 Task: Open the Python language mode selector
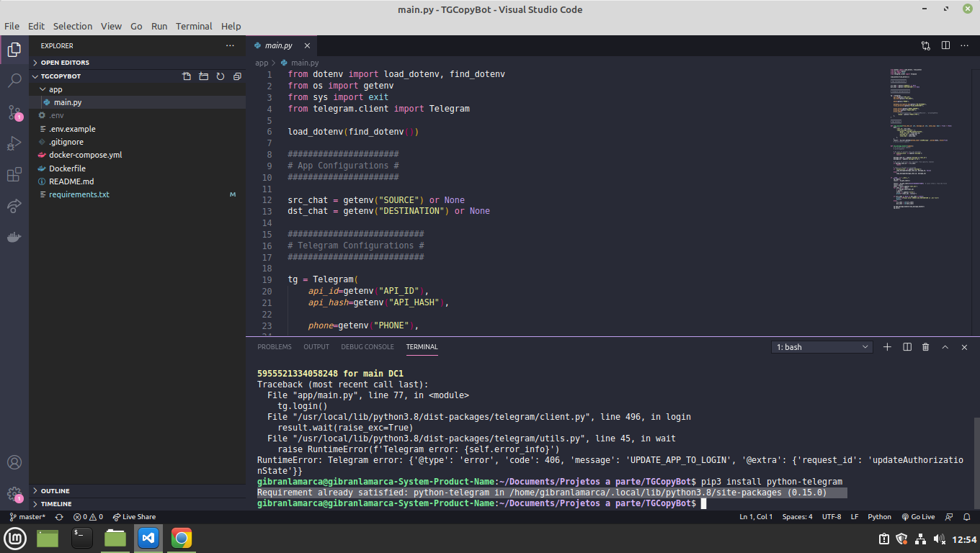[x=880, y=516]
